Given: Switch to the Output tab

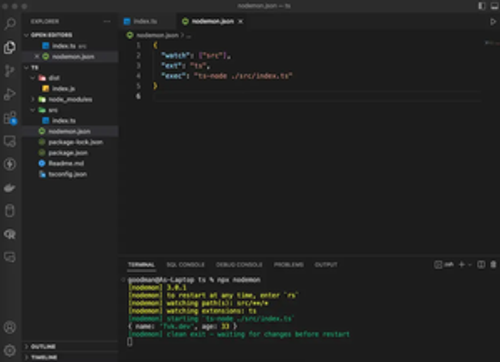Looking at the screenshot, I should 326,265.
